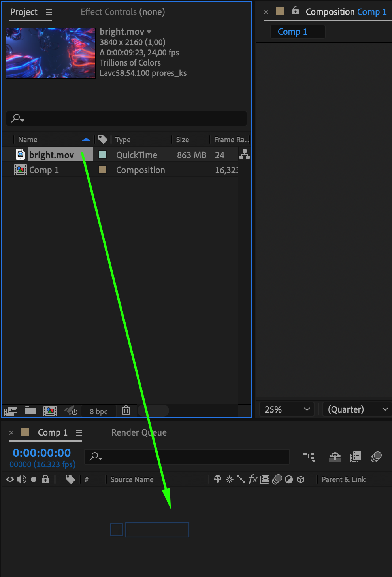Click the Graph Editor blending circles icon

(376, 457)
